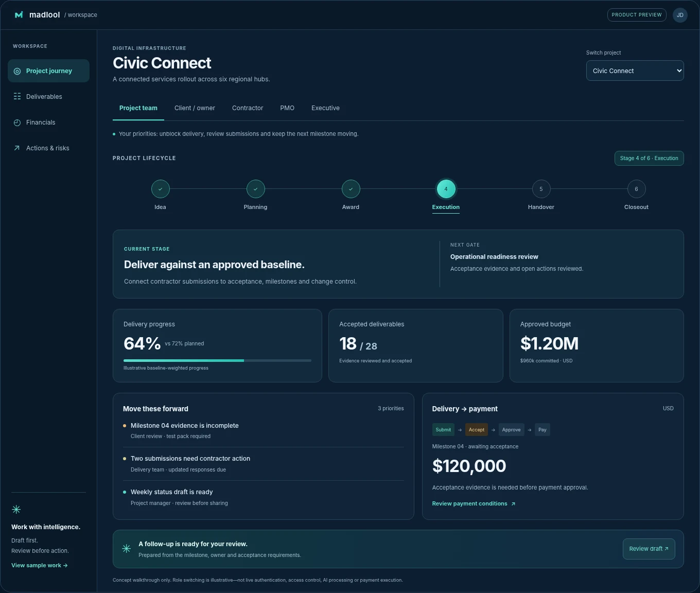Open the JD user avatar

click(680, 15)
